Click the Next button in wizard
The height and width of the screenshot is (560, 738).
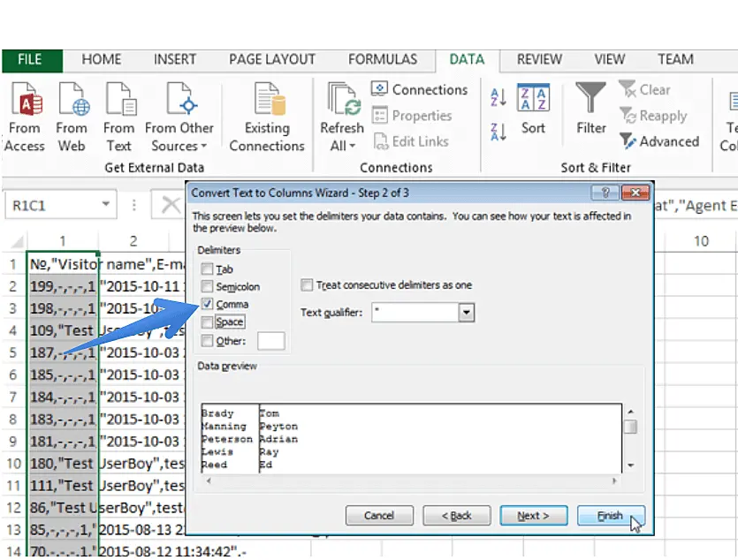pyautogui.click(x=533, y=516)
